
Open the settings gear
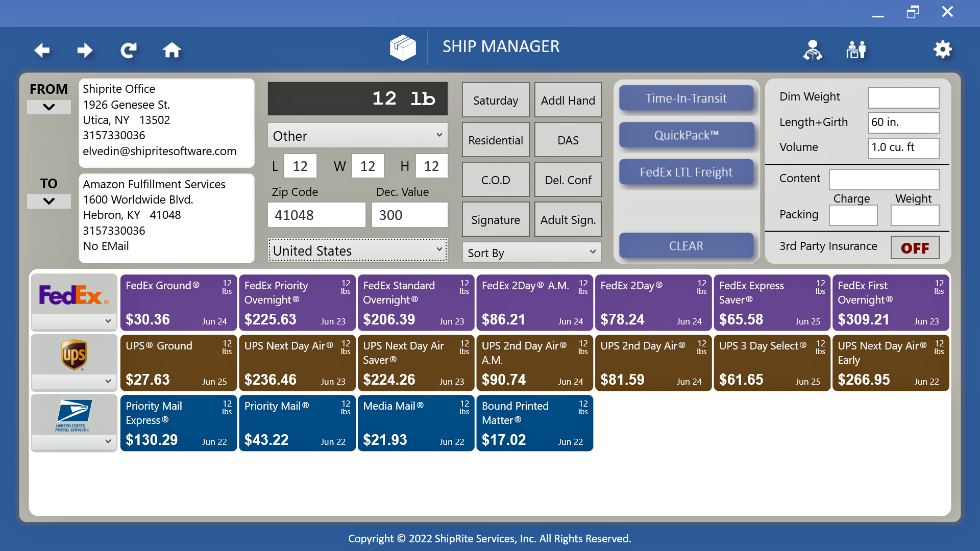(x=943, y=49)
